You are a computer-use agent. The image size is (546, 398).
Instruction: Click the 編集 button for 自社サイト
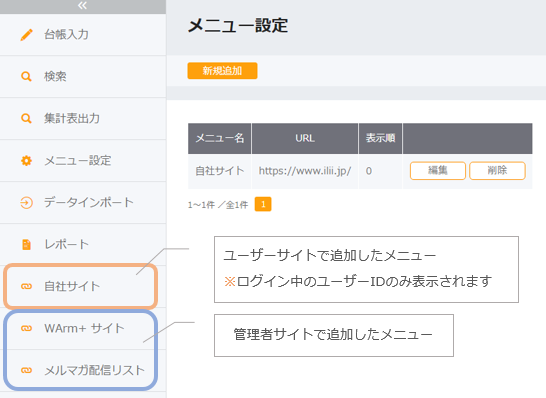(438, 171)
